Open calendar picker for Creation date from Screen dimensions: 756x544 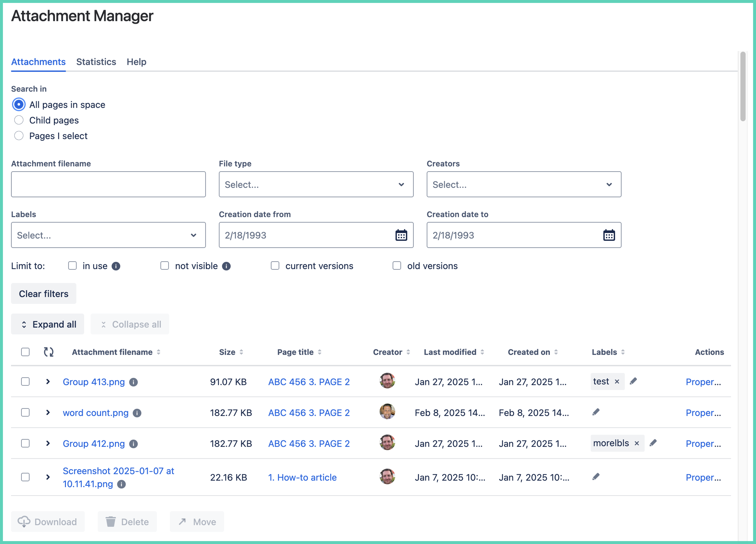[x=401, y=235]
